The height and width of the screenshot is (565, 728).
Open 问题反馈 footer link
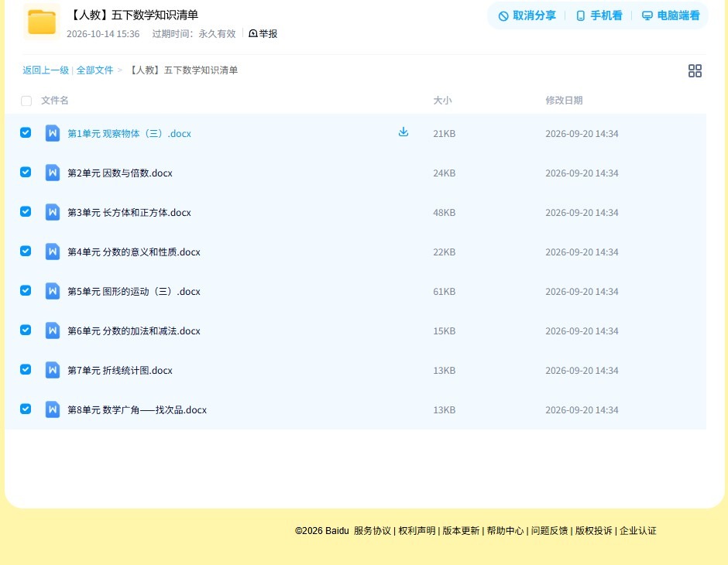(x=550, y=531)
